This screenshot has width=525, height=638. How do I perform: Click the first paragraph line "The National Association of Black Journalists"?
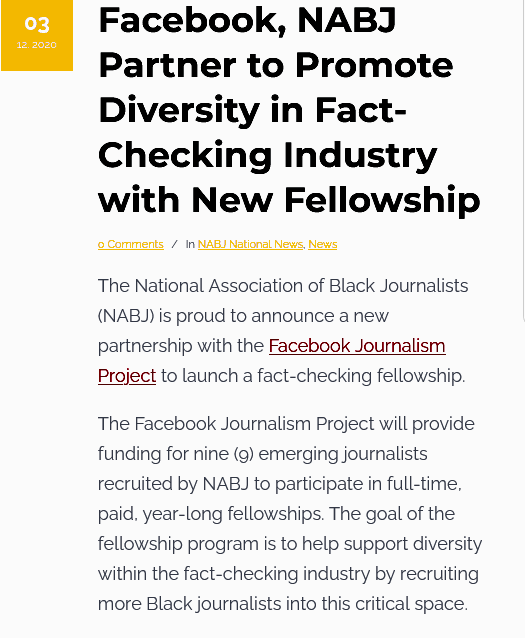tap(283, 286)
